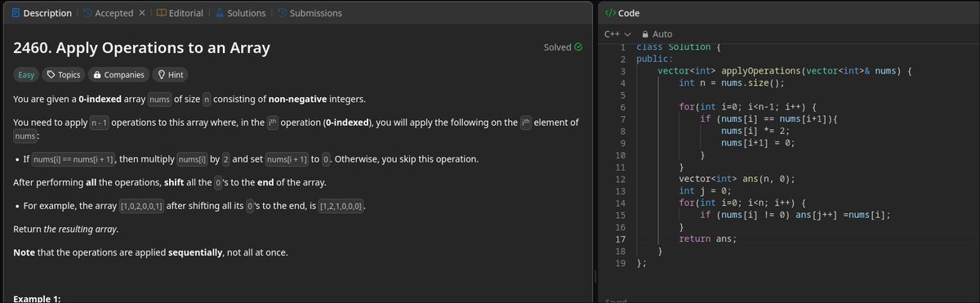Viewport: 980px width, 303px height.
Task: Click the Easy difficulty badge
Action: 26,74
